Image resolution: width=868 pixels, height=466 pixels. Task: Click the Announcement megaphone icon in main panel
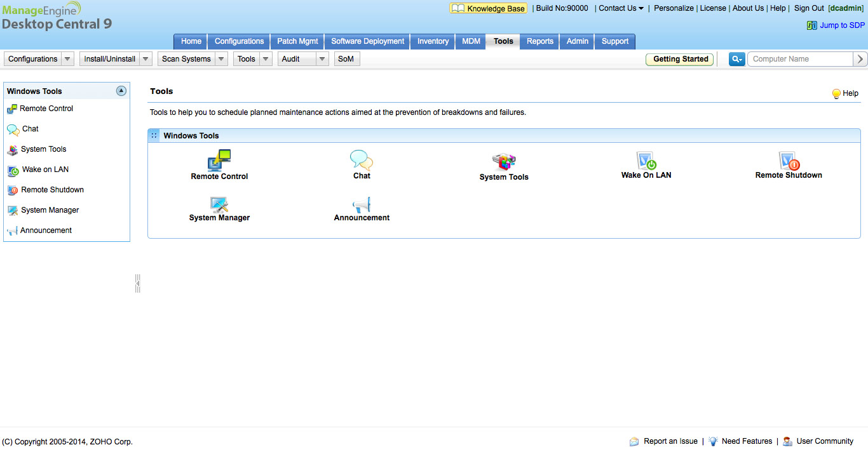362,204
